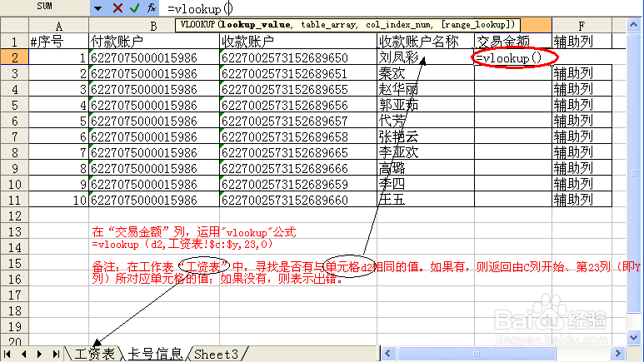Select cell containing 张艳云
Image resolution: width=644 pixels, height=362 pixels.
click(x=426, y=136)
